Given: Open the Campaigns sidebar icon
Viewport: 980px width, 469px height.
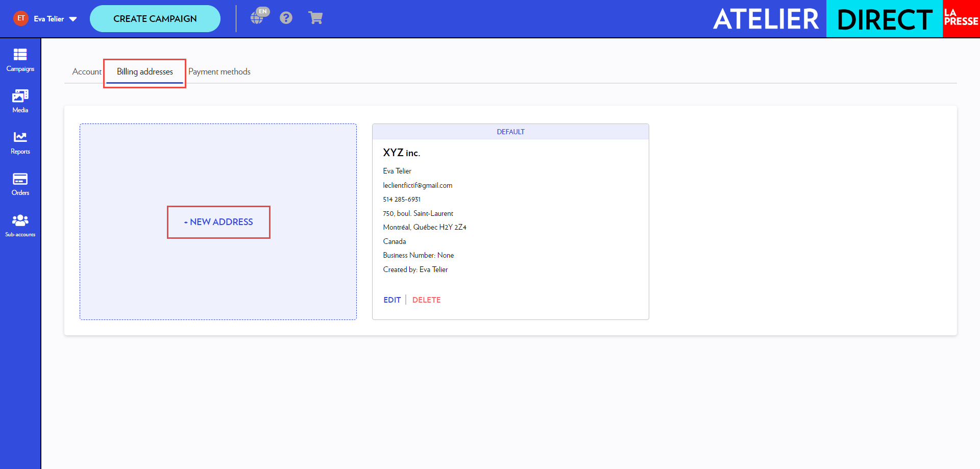Looking at the screenshot, I should point(20,59).
